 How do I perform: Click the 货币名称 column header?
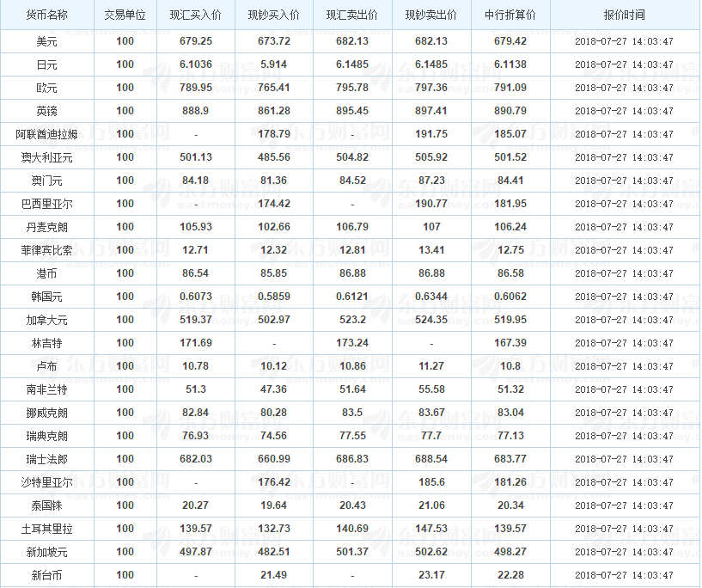47,15
